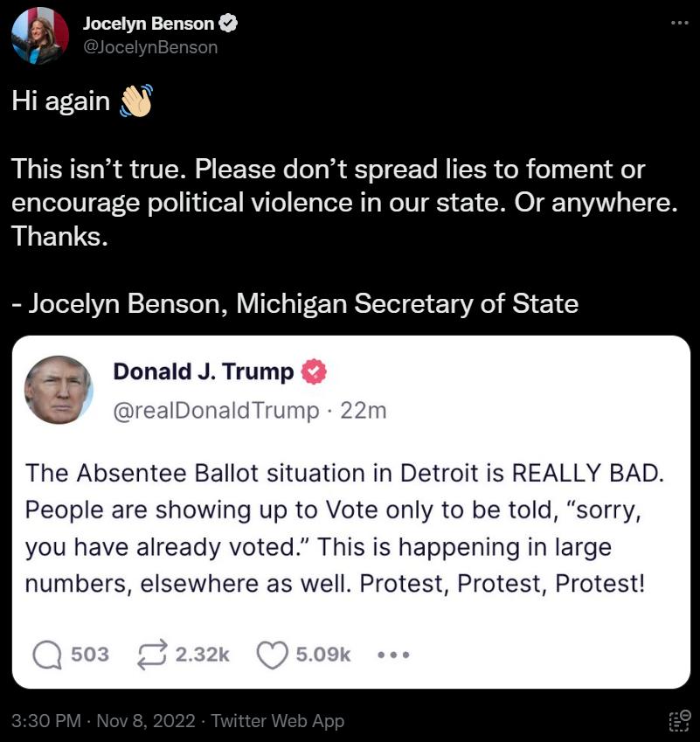This screenshot has height=742, width=700.
Task: Open the three-dot menu on the quoted tweet
Action: [x=393, y=655]
